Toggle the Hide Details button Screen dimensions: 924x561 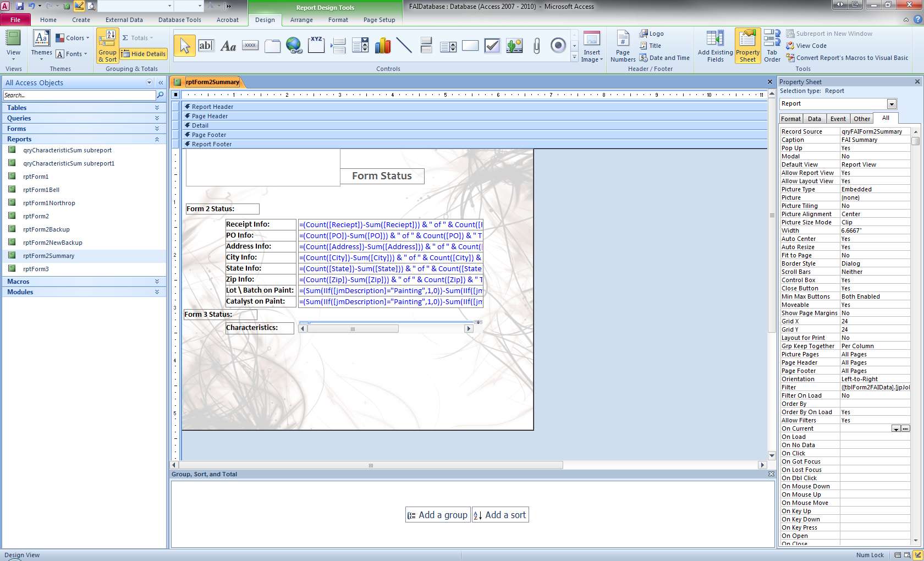(144, 54)
